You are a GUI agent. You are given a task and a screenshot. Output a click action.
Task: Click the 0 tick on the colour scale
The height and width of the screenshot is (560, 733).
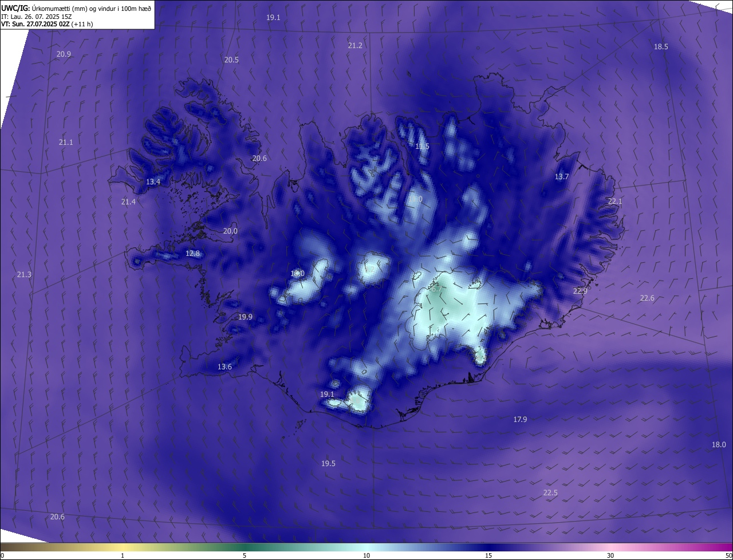click(2, 555)
